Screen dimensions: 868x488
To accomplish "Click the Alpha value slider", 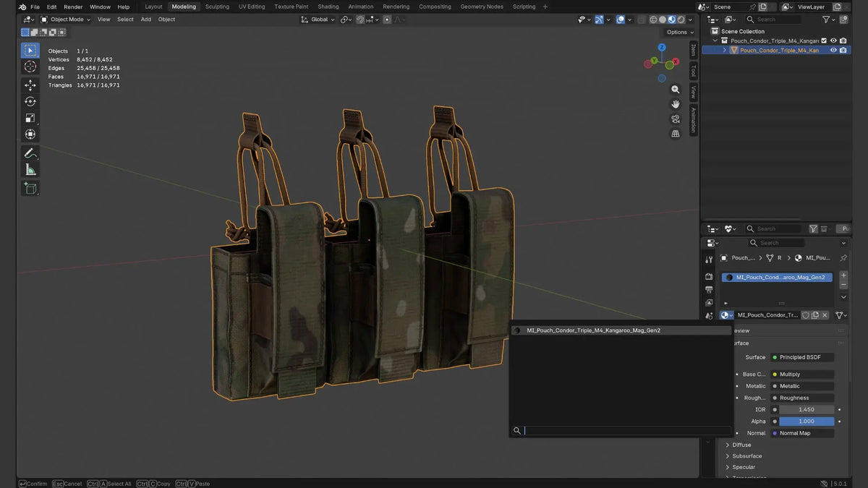I will tap(807, 421).
